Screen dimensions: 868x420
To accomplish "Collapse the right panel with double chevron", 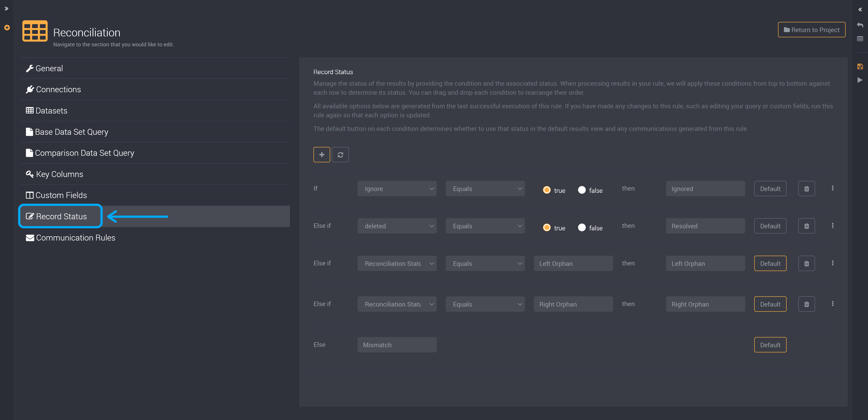I will click(x=860, y=9).
